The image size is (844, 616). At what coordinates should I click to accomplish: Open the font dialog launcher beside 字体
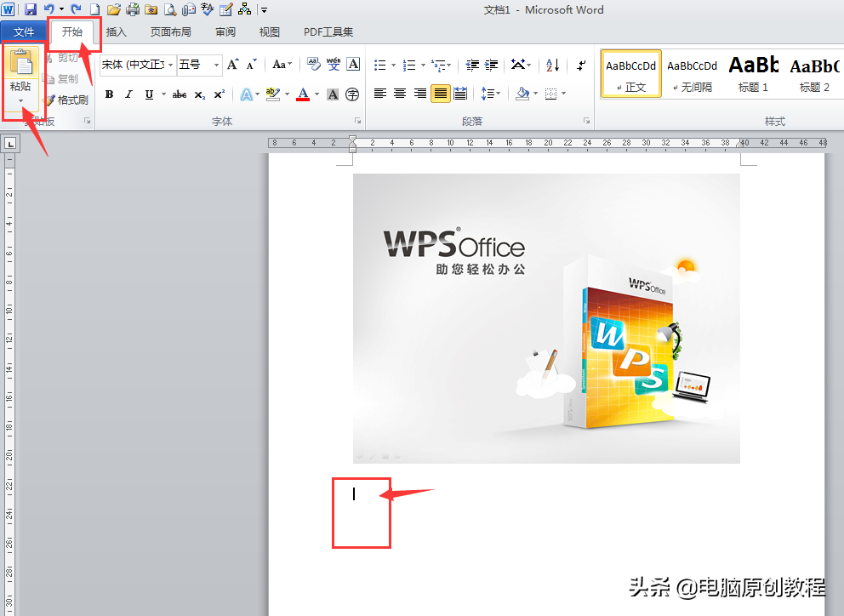[357, 121]
